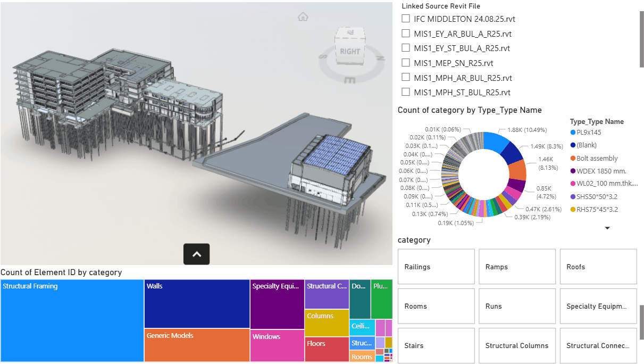
Task: Click the Linked Source Revit File list scrollbar
Action: (641, 39)
